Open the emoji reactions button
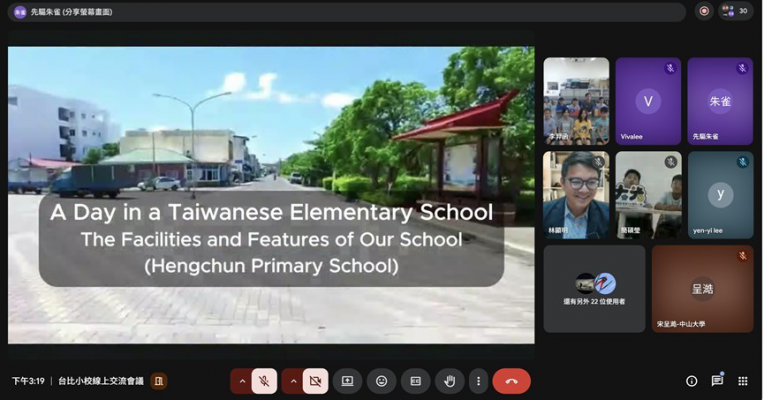 [x=382, y=381]
